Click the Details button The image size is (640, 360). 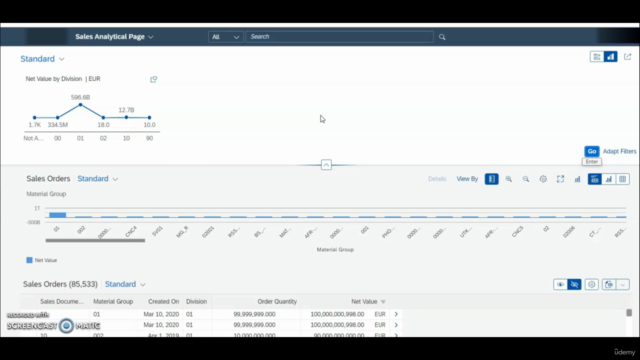click(x=437, y=179)
